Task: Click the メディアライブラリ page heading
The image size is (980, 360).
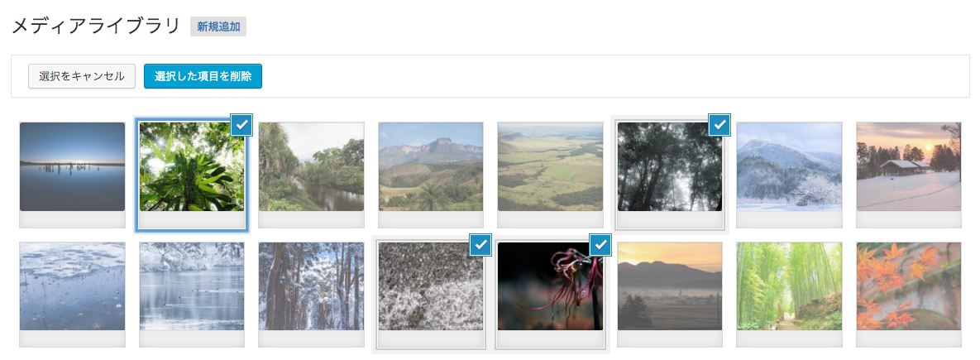Action: 96,26
